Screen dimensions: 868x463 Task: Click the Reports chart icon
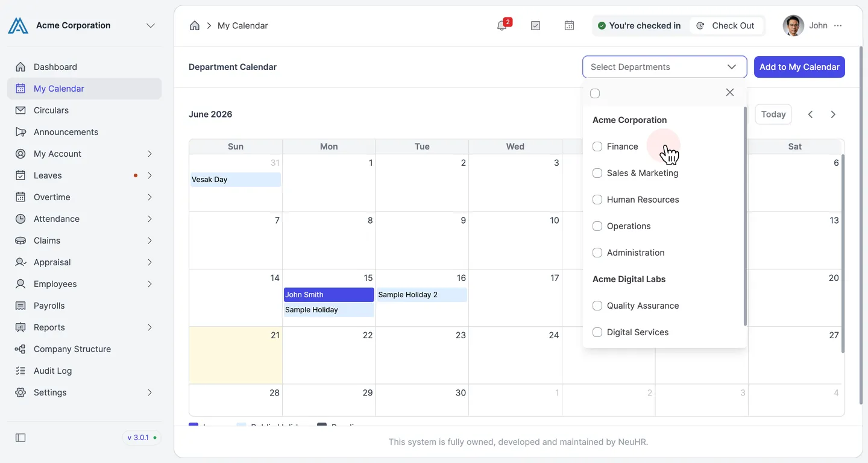tap(20, 327)
